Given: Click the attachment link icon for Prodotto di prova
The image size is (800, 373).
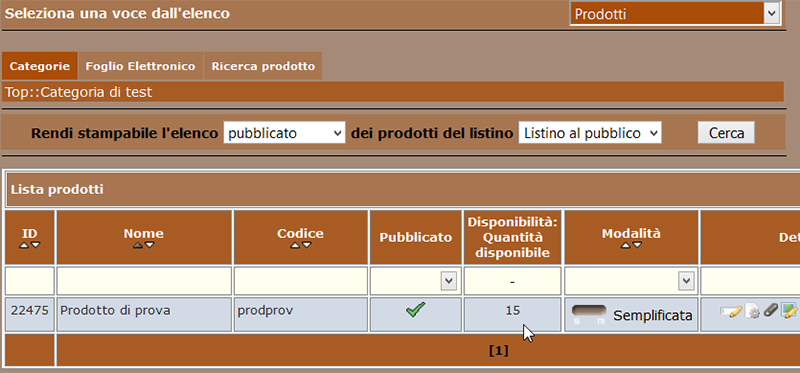Looking at the screenshot, I should coord(770,310).
